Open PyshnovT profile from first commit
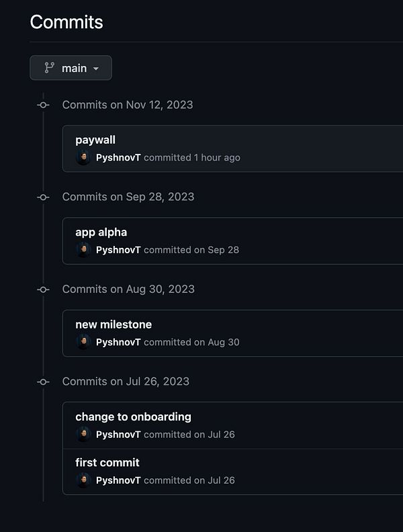This screenshot has width=403, height=532. tap(118, 480)
